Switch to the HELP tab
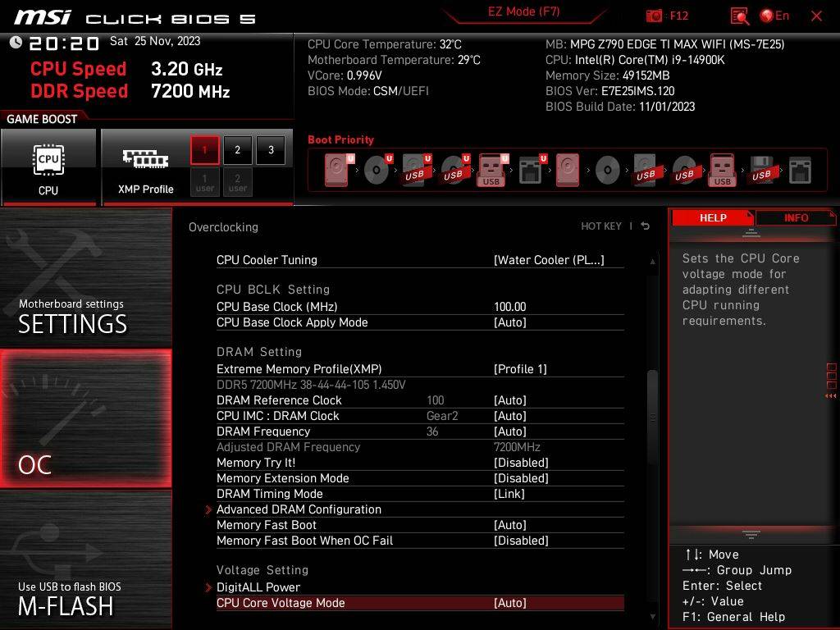The width and height of the screenshot is (840, 630). point(713,217)
